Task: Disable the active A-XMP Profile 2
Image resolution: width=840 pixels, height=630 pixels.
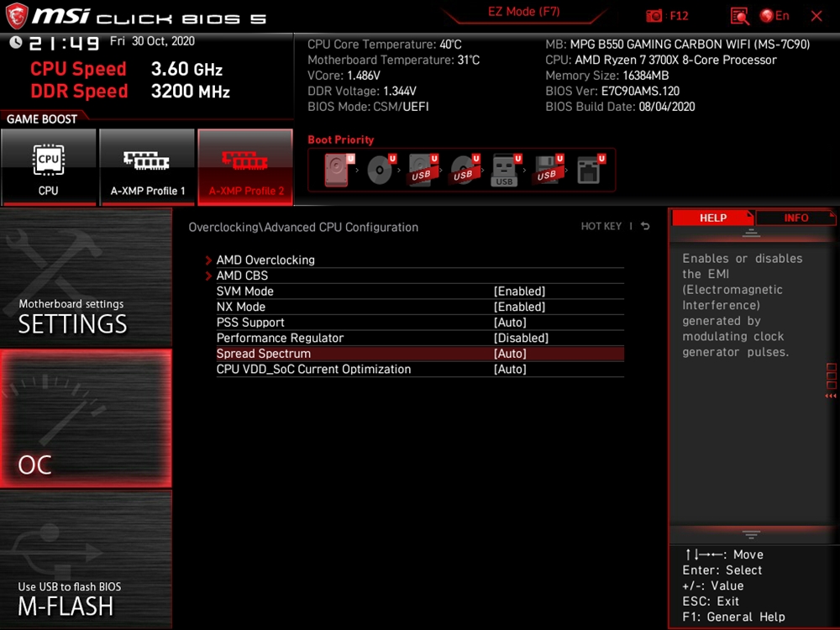Action: (245, 167)
